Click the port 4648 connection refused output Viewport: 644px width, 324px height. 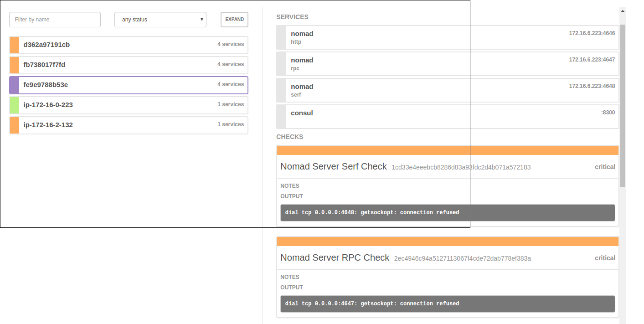click(x=448, y=213)
